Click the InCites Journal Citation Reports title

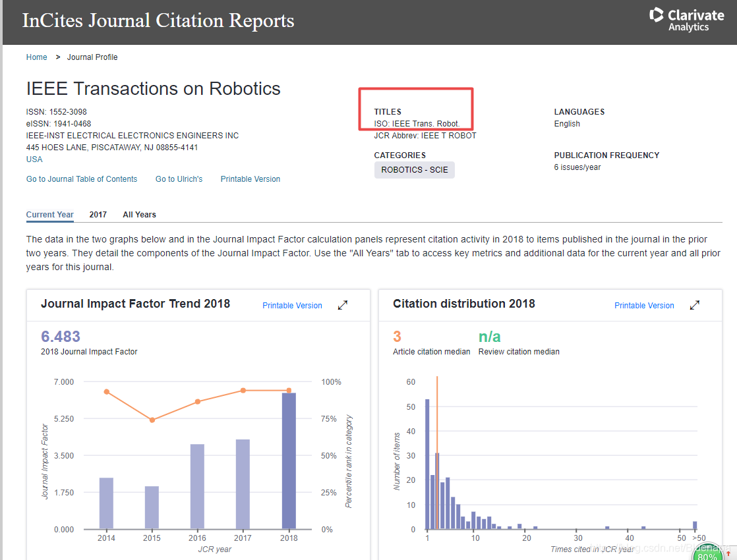[158, 20]
